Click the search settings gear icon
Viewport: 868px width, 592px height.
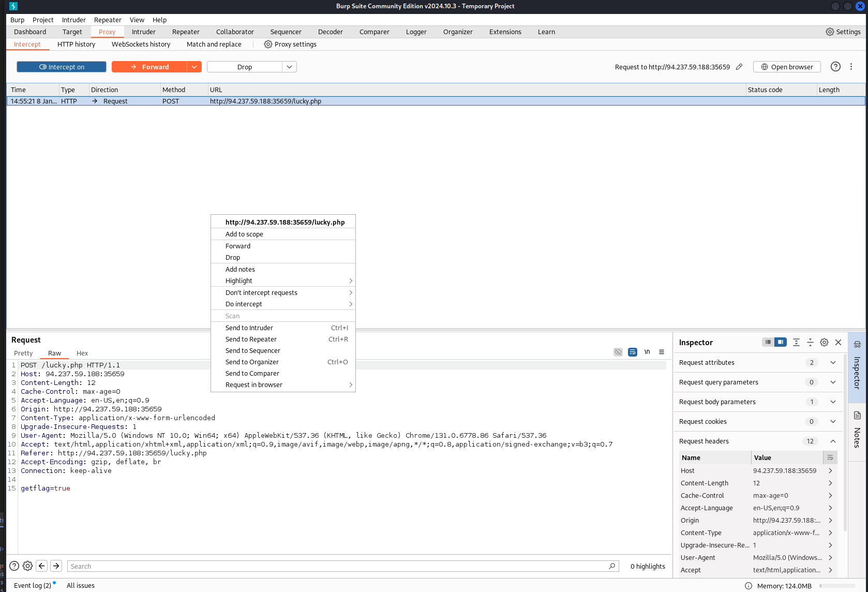tap(28, 566)
